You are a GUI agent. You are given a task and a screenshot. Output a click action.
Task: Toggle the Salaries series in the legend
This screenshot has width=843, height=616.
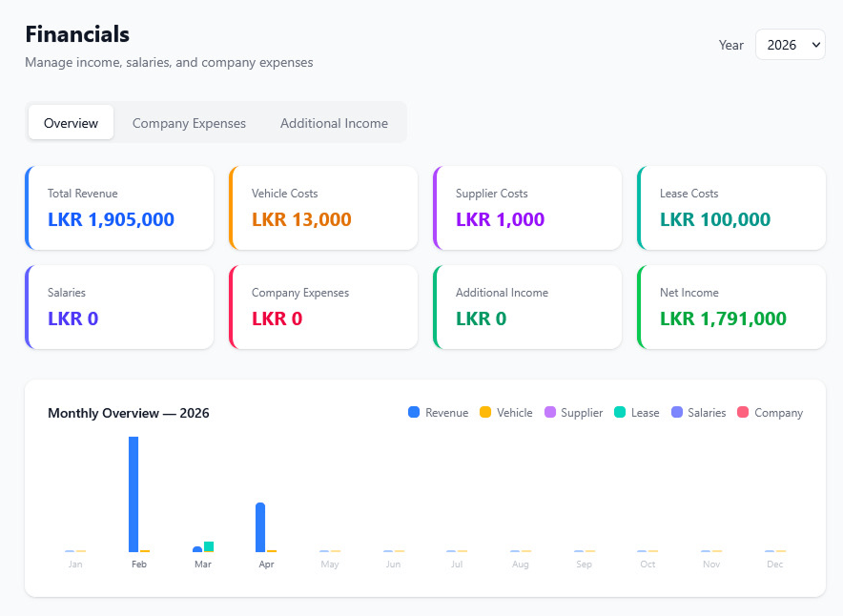click(698, 412)
